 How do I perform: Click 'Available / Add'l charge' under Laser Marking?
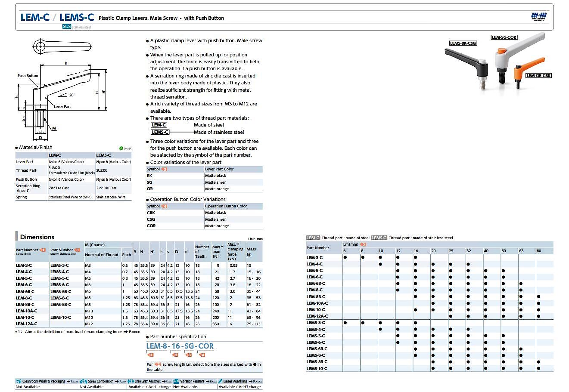(239, 387)
